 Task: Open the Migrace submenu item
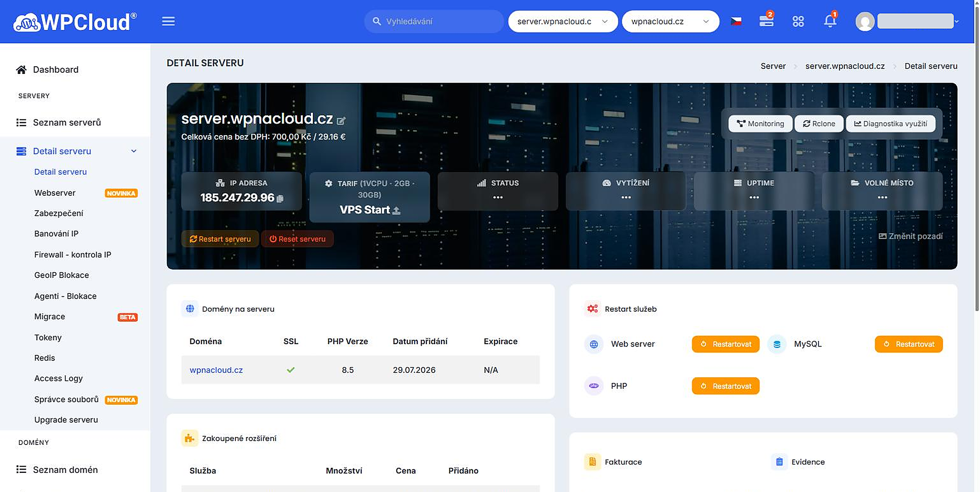[50, 317]
